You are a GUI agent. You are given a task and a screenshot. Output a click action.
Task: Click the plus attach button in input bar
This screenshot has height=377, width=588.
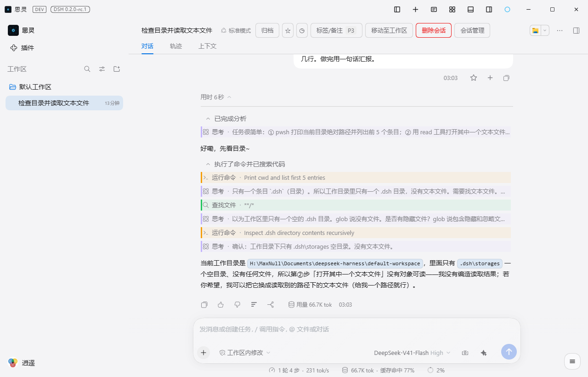tap(204, 353)
